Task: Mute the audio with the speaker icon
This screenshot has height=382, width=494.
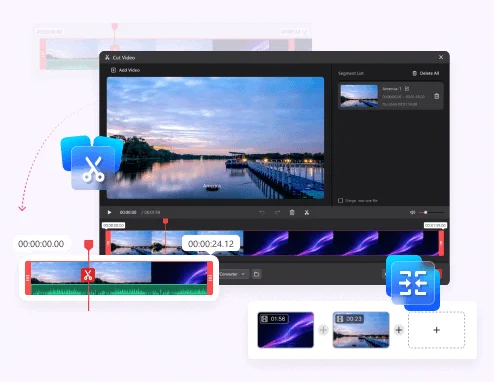Action: 412,212
